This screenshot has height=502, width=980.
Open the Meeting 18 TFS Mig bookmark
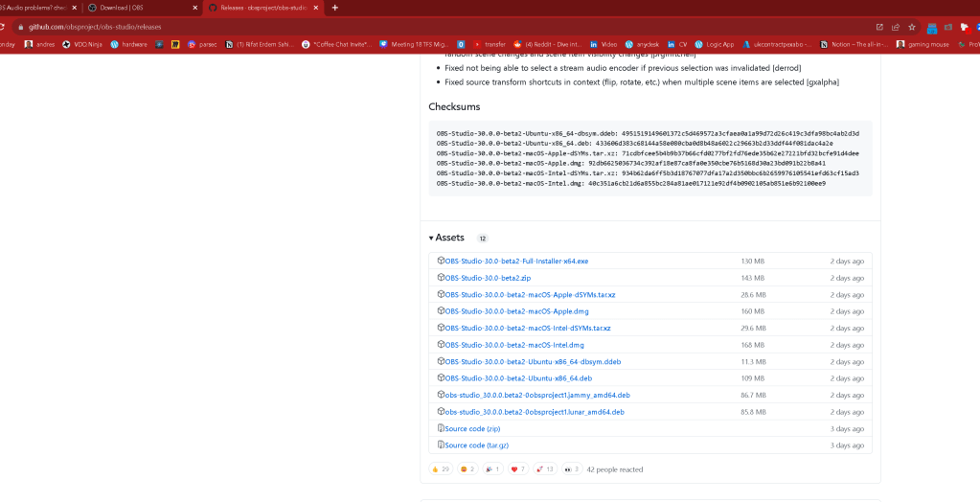pos(415,44)
